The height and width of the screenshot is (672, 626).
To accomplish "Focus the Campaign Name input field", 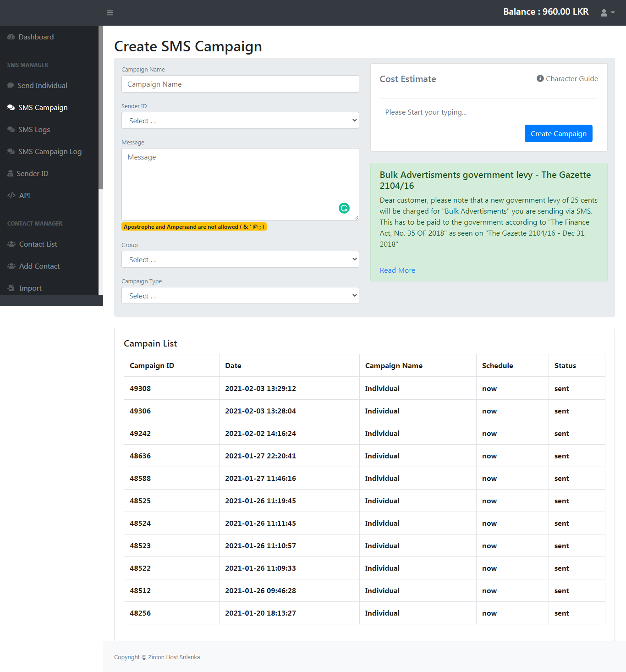I will (240, 84).
